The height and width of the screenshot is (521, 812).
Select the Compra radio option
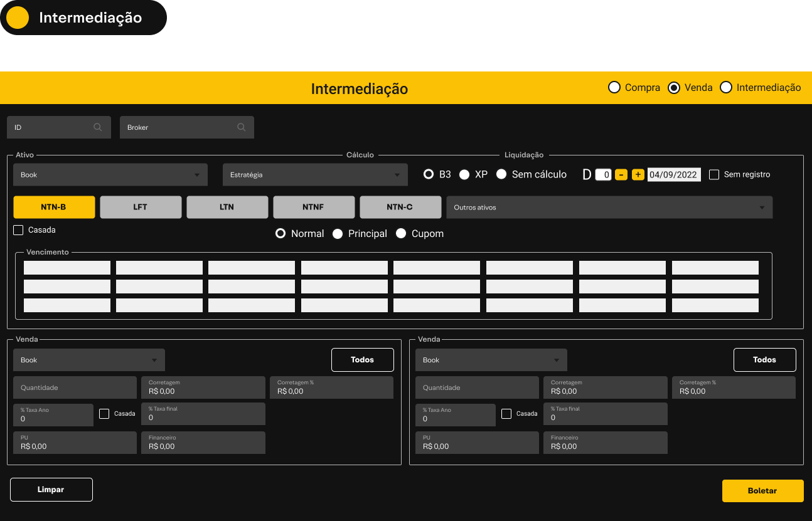pyautogui.click(x=614, y=88)
